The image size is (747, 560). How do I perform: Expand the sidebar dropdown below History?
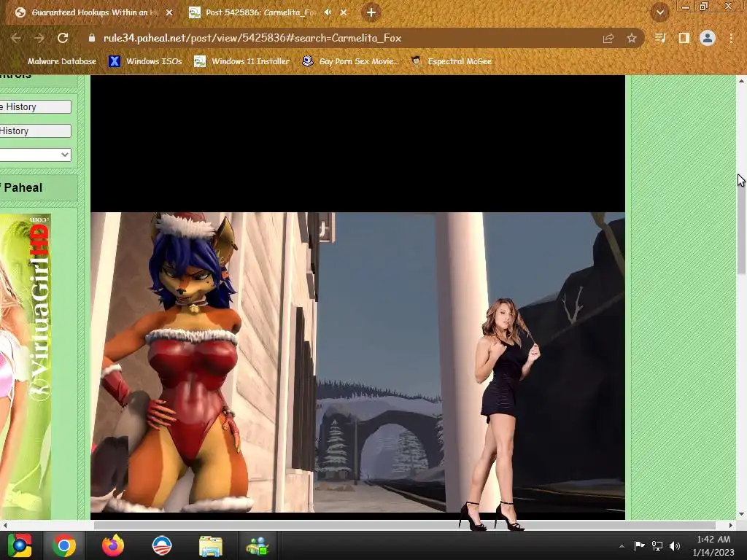35,155
